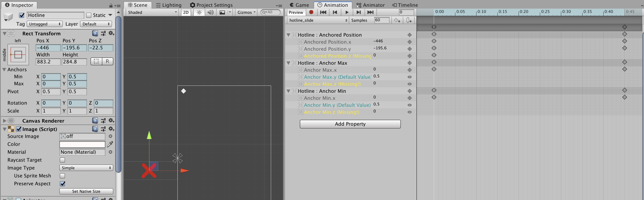644x200 pixels.
Task: Click the Set Native Size button
Action: [86, 191]
